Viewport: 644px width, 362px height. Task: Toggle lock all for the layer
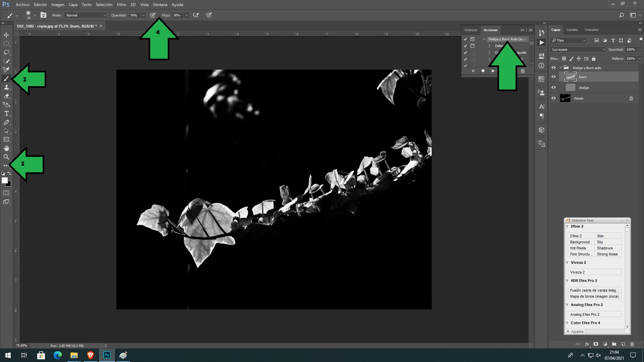coord(594,59)
